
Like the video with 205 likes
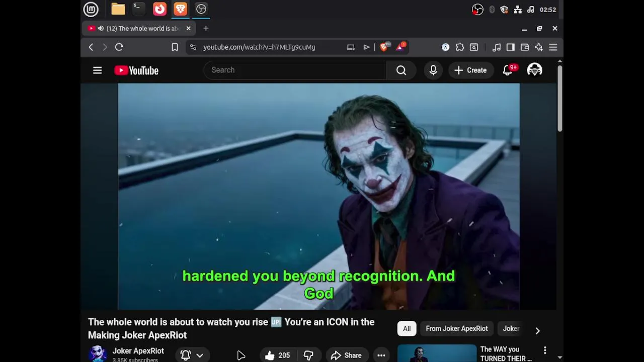coord(277,355)
